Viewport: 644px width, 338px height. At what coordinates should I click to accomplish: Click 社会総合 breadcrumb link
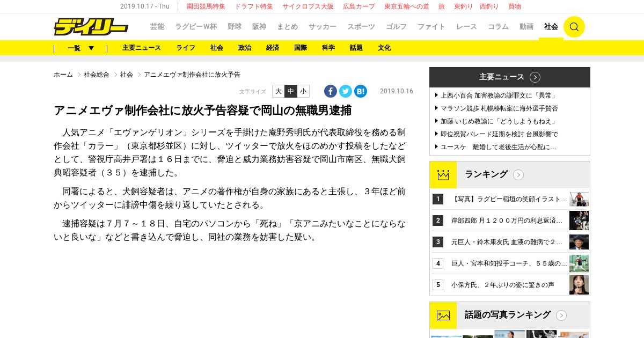click(x=97, y=75)
